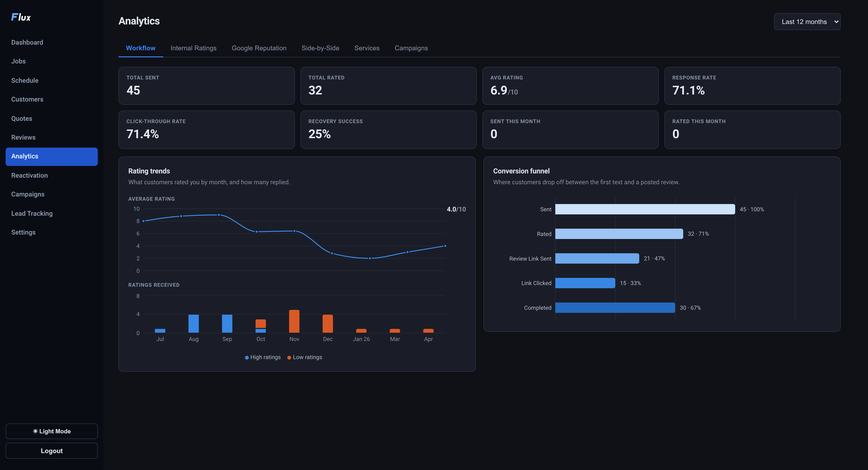Click the Recovery Success card

(388, 130)
